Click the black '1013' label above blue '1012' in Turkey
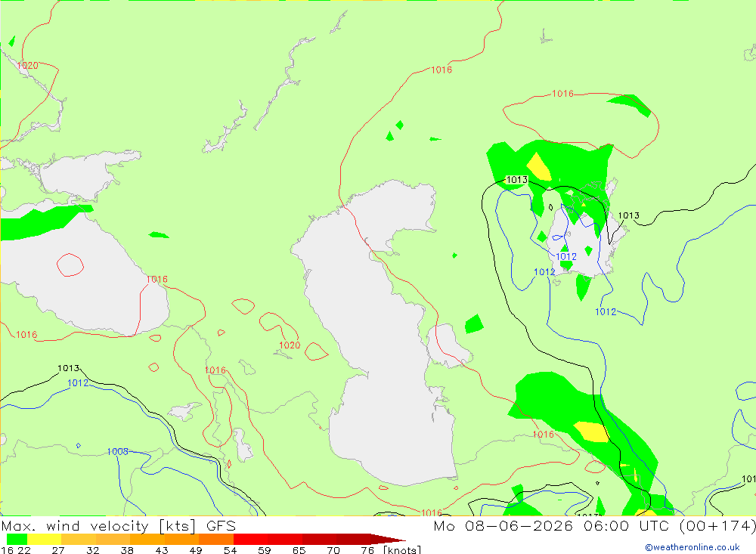This screenshot has width=756, height=554. [x=69, y=368]
